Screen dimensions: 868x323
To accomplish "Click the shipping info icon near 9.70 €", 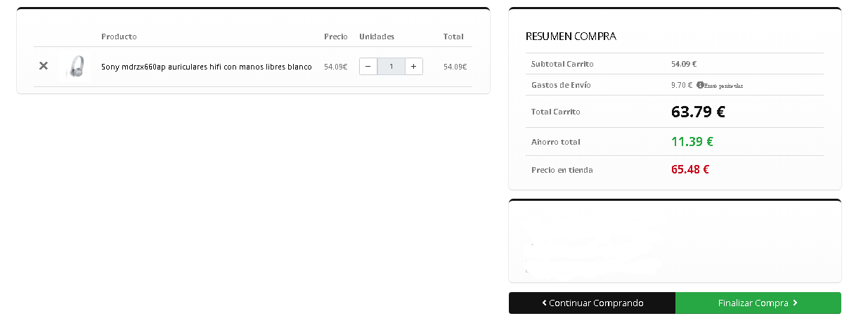I will 700,85.
